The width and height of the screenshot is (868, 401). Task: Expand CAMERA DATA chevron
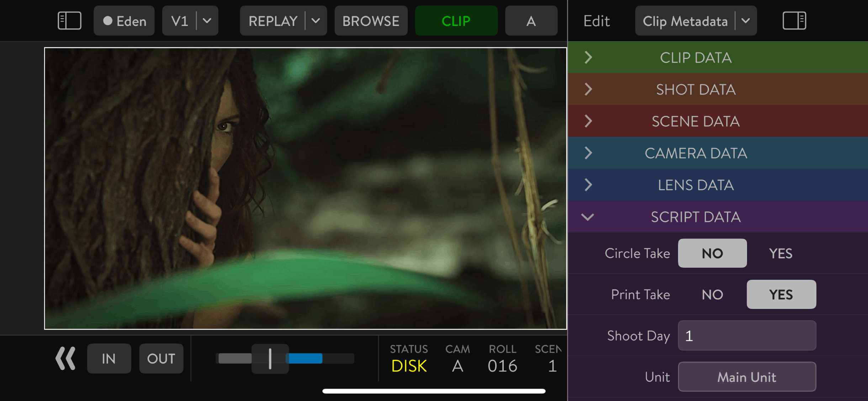pyautogui.click(x=588, y=153)
